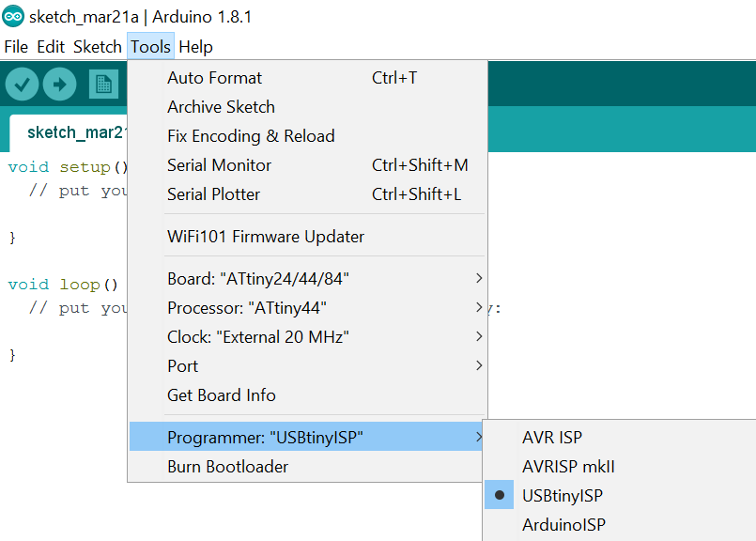Viewport: 756px width, 541px height.
Task: Open Serial Monitor from menu
Action: (307, 165)
